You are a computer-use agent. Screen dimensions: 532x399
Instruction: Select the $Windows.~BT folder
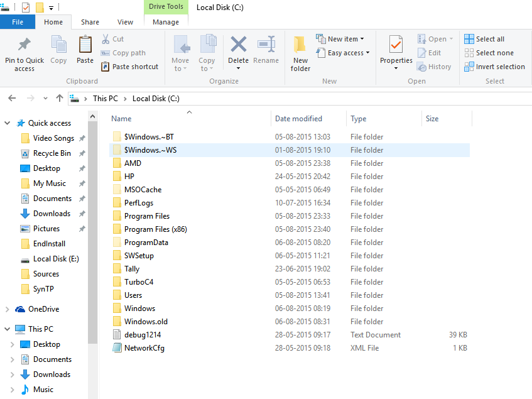click(x=149, y=137)
